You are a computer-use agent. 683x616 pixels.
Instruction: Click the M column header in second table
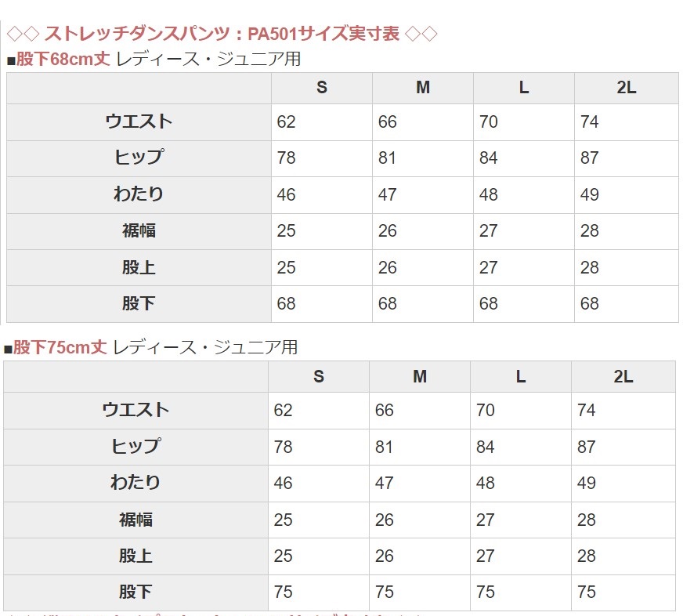coord(420,377)
